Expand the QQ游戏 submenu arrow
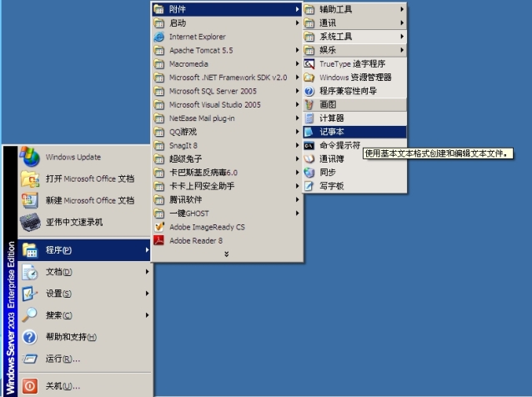Viewport: 532px width, 397px height. [297, 132]
